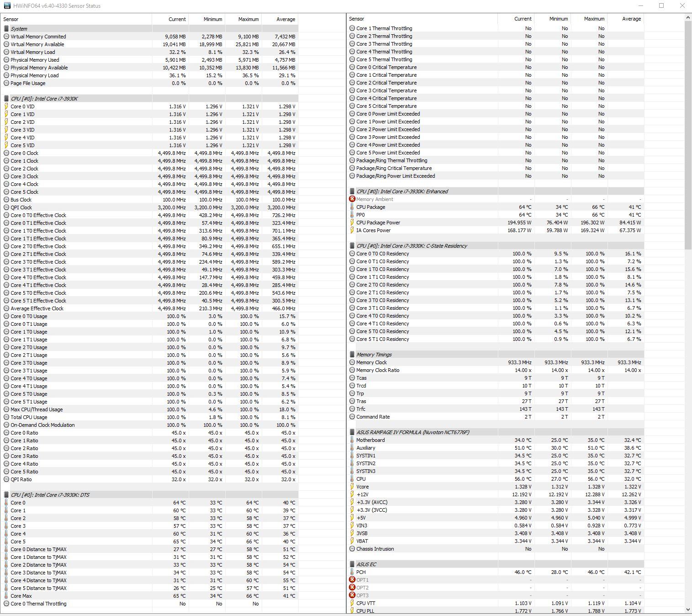Select the Package/Ring Thermal Throttling row
The image size is (692, 616).
click(x=496, y=160)
